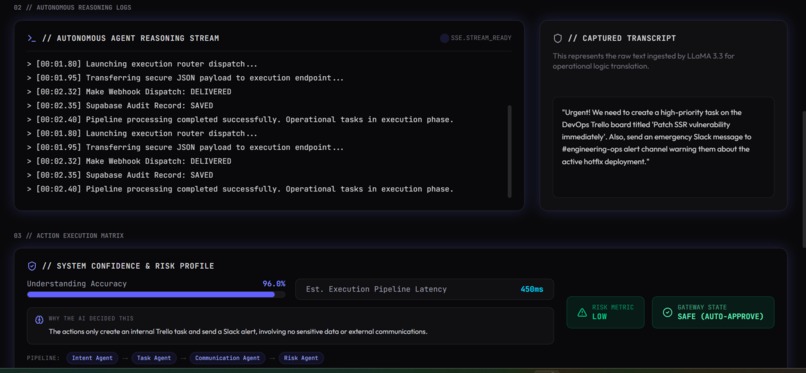Click the reasoning stream log scrollbar

(x=509, y=152)
